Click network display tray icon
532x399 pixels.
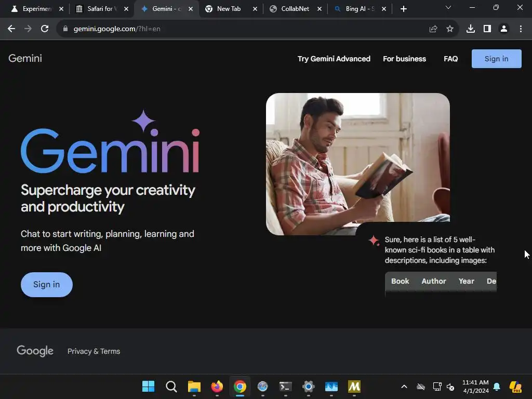click(x=437, y=387)
